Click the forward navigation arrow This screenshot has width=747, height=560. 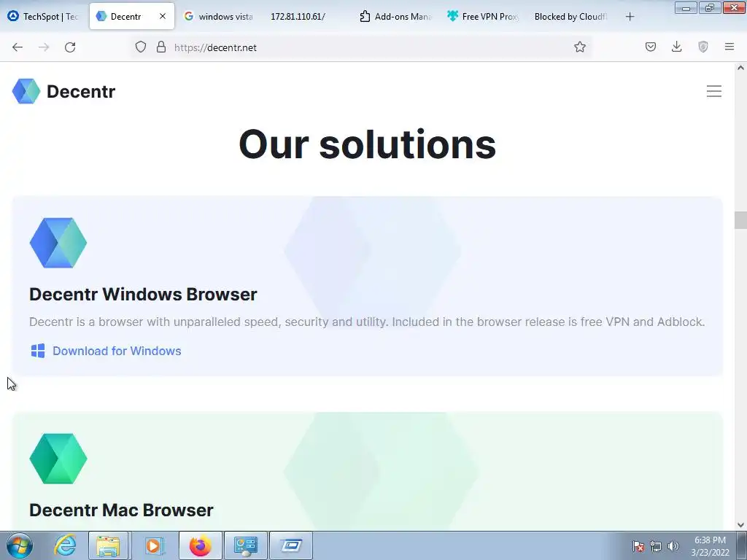tap(44, 47)
